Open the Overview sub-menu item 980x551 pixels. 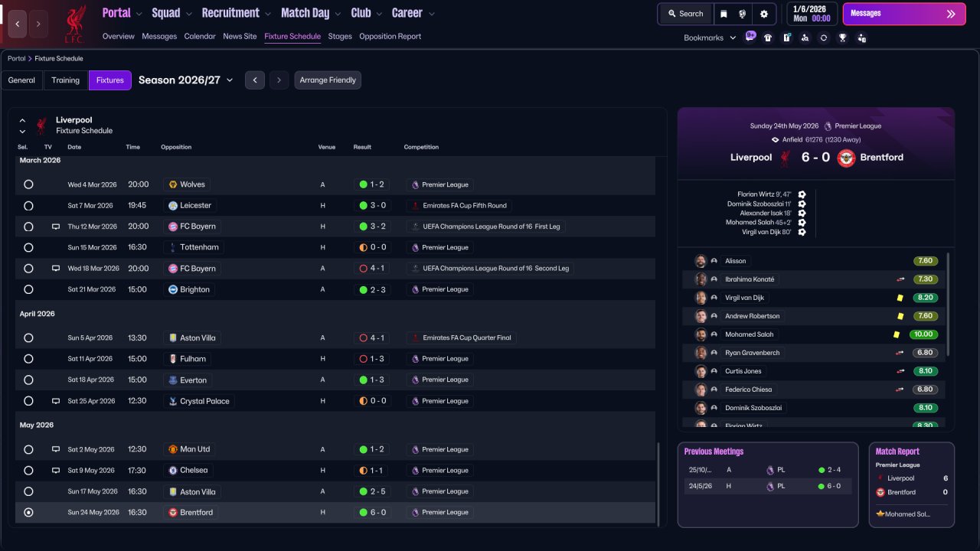click(x=118, y=36)
